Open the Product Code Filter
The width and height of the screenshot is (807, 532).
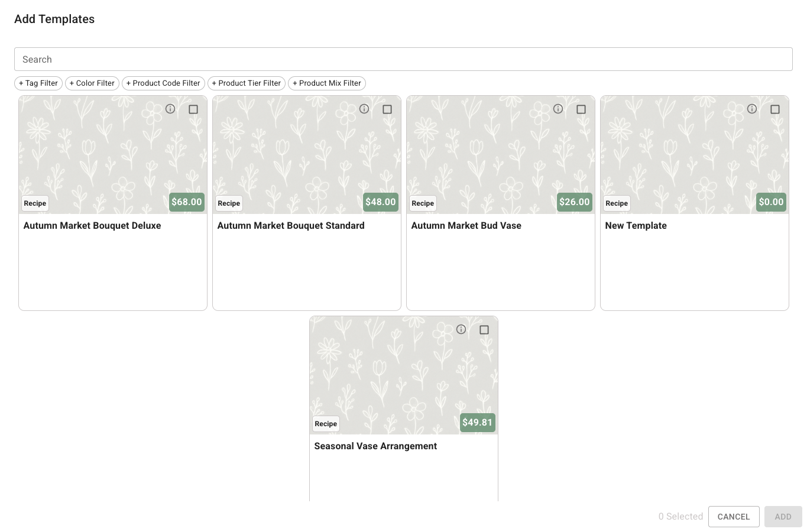[163, 83]
